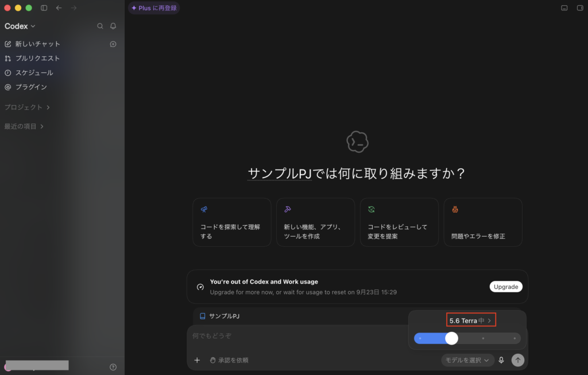The height and width of the screenshot is (375, 588).
Task: Toggle the bottom panel icon at top right
Action: pyautogui.click(x=564, y=8)
